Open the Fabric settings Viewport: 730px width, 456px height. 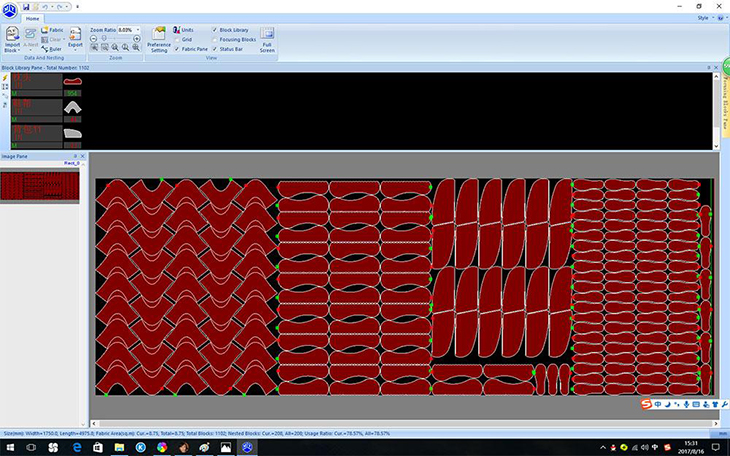52,30
